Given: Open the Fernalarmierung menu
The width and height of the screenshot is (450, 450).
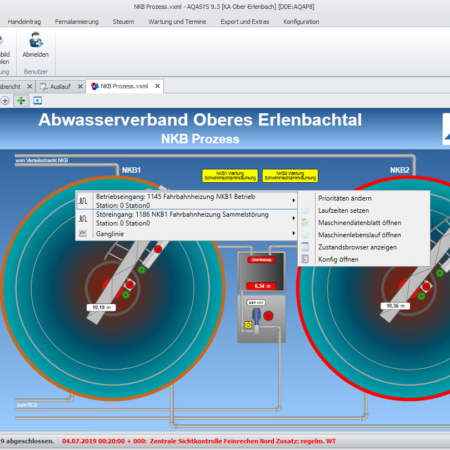Looking at the screenshot, I should 77,22.
